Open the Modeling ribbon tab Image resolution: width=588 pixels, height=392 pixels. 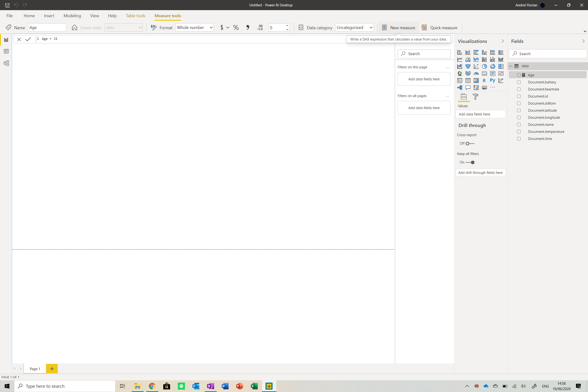pos(72,16)
